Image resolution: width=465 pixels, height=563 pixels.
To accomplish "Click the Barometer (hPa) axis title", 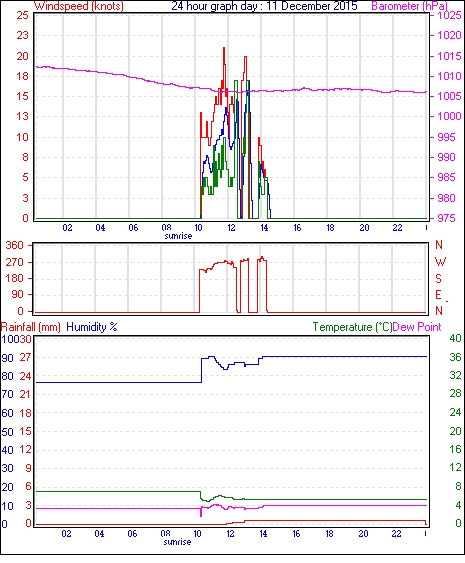I will (409, 6).
